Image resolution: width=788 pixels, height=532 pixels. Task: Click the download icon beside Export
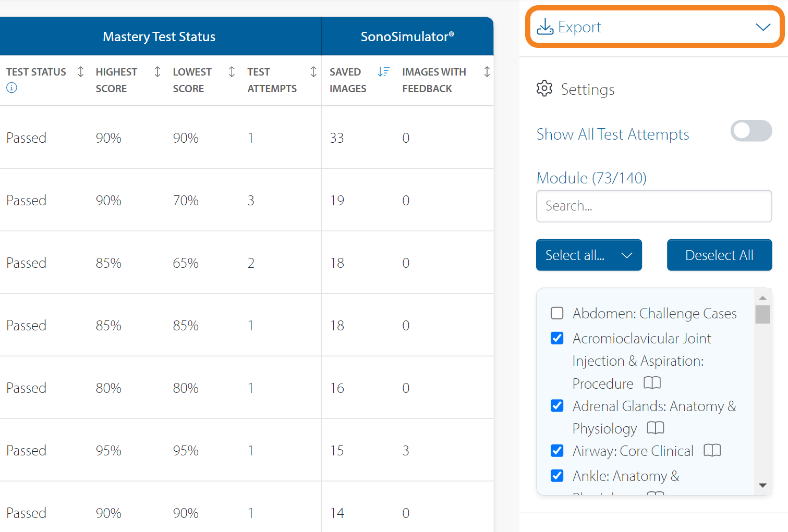coord(544,27)
